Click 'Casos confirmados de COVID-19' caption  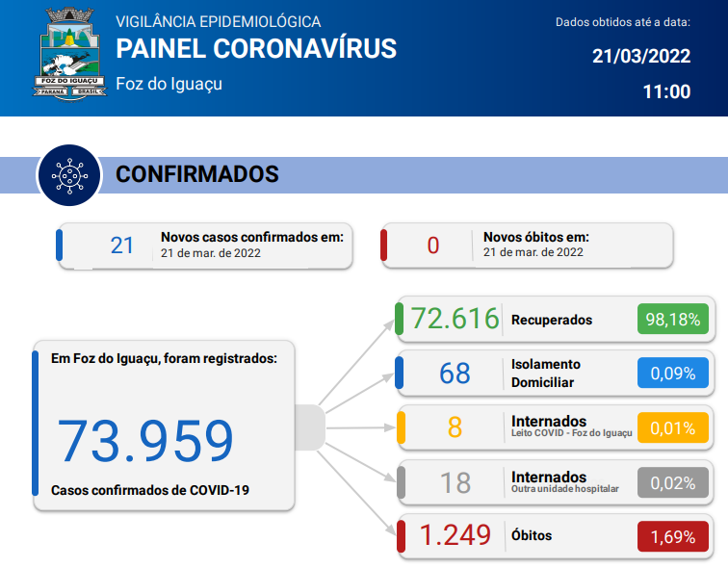point(150,490)
